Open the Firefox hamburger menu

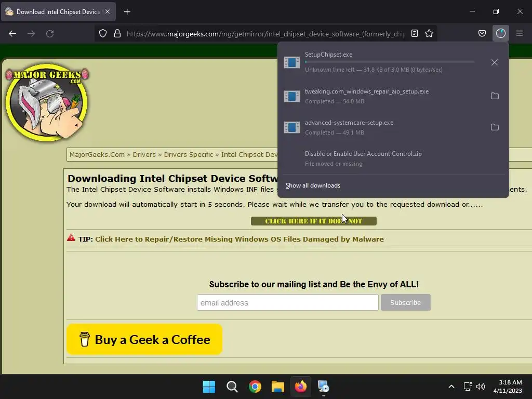[520, 33]
